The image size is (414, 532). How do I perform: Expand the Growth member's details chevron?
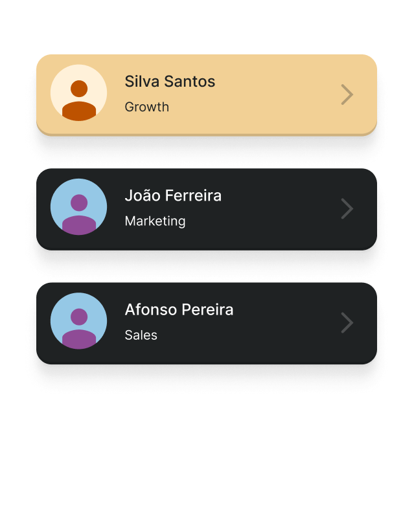point(347,94)
